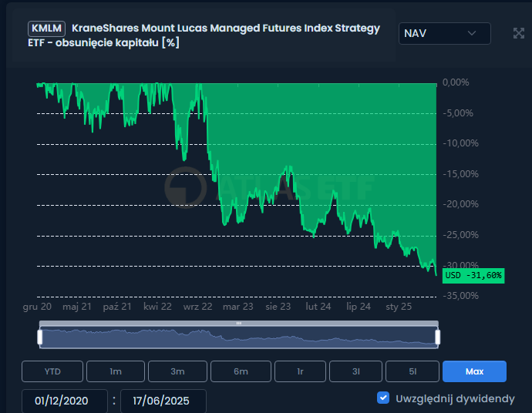Grab the left range navigator handle
Screen dimensions: 532x413
click(40, 337)
